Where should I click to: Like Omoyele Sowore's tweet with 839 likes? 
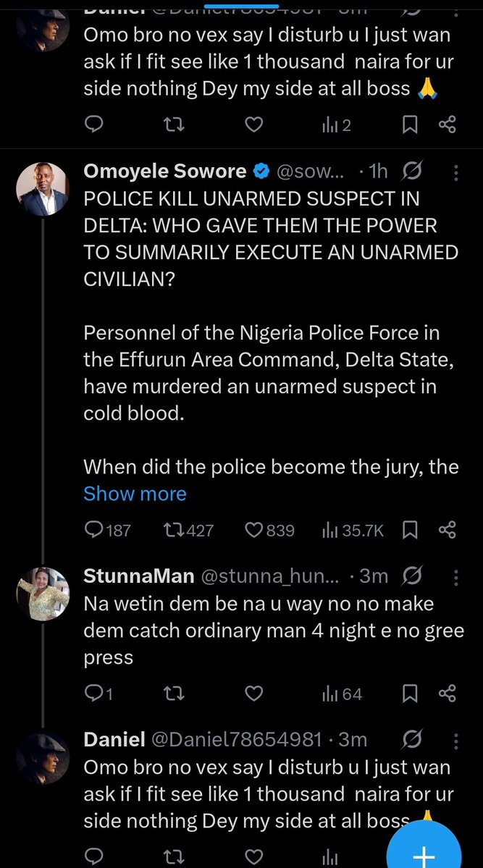253,530
